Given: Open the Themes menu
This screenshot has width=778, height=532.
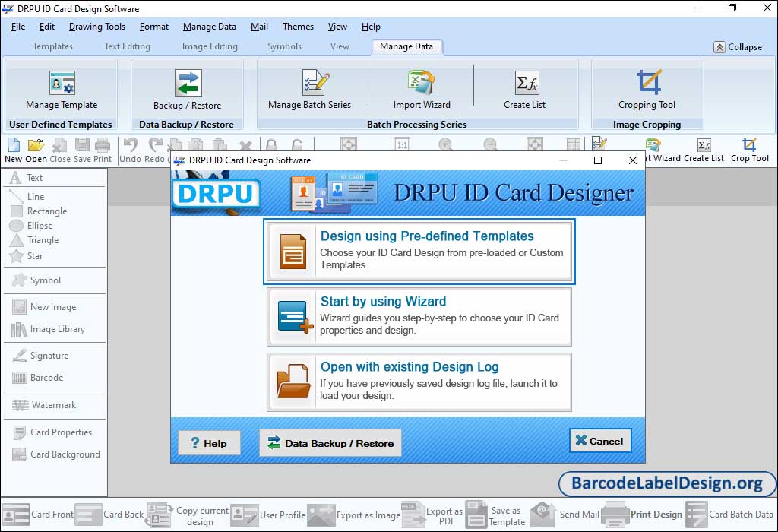Looking at the screenshot, I should click(298, 27).
